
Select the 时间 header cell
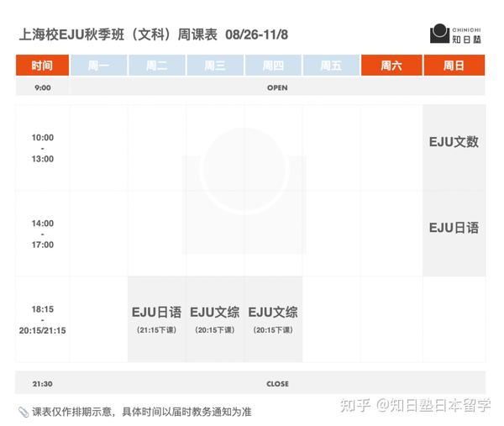[42, 66]
